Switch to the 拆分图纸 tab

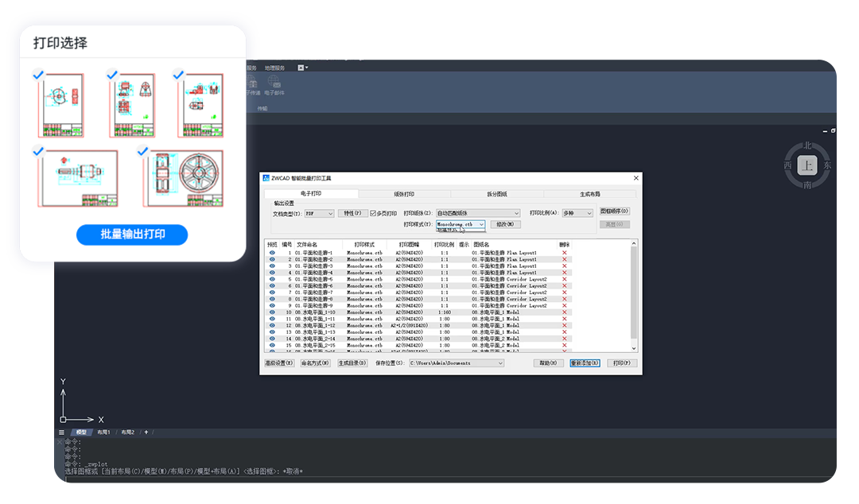497,194
